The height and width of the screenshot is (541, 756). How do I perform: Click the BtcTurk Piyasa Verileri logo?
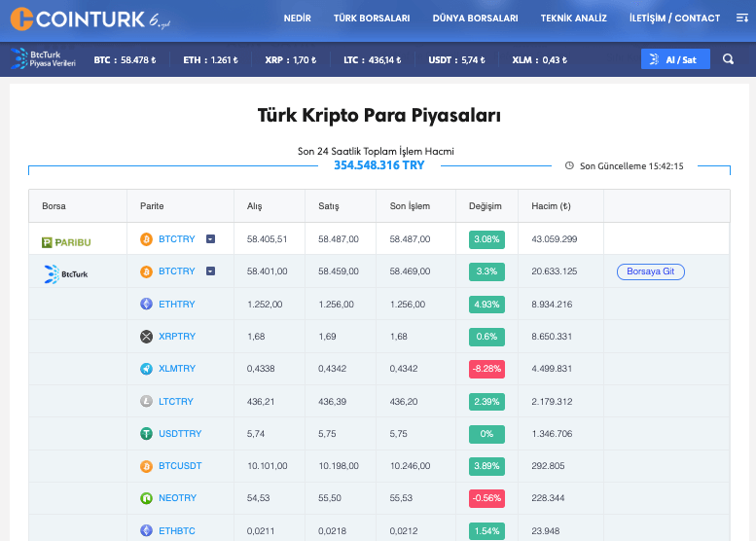(44, 59)
